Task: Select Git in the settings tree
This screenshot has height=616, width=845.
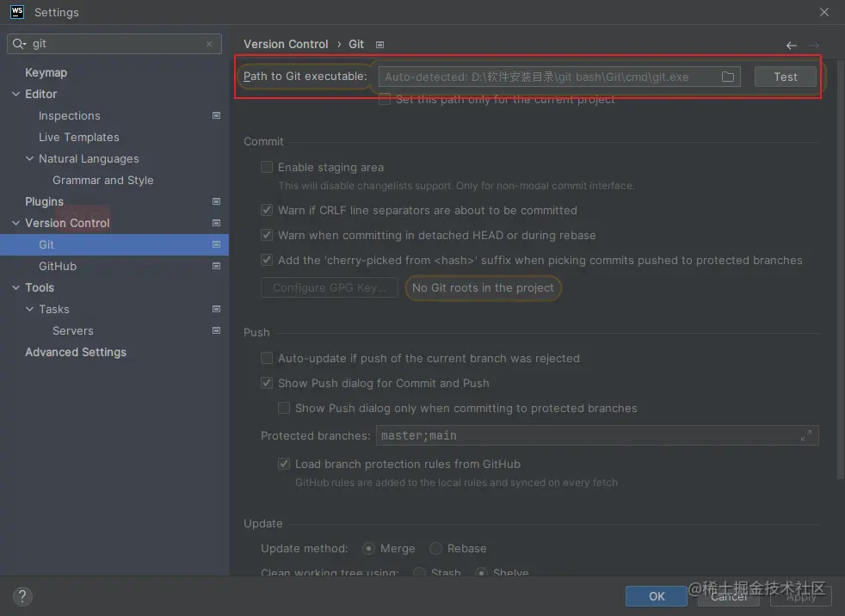Action: point(114,244)
